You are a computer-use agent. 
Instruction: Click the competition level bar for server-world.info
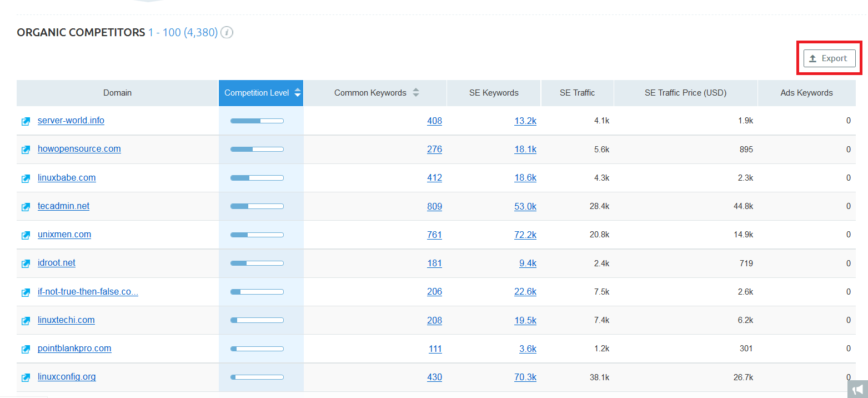tap(257, 121)
